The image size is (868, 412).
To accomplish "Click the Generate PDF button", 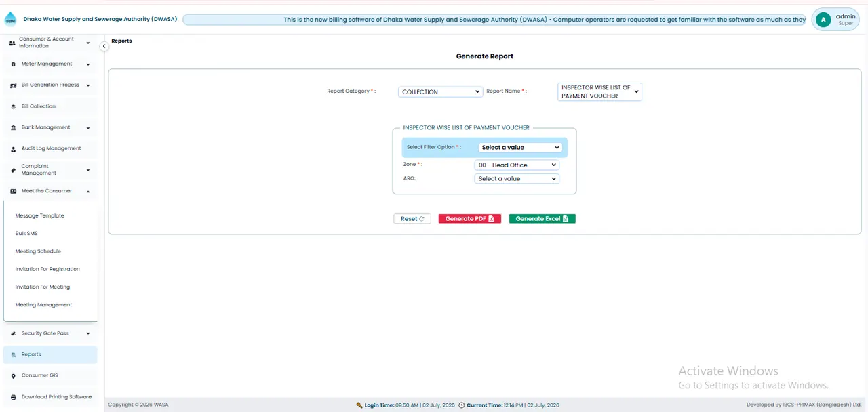I will click(469, 219).
